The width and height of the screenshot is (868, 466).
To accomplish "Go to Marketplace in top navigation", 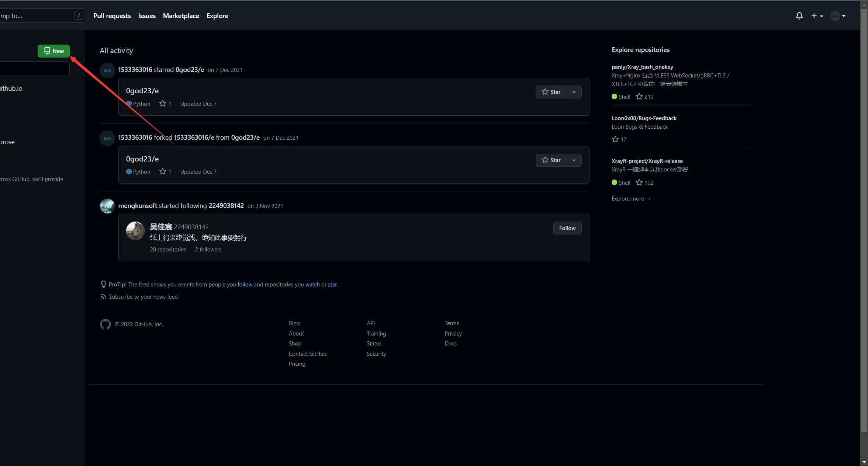I will (x=181, y=16).
